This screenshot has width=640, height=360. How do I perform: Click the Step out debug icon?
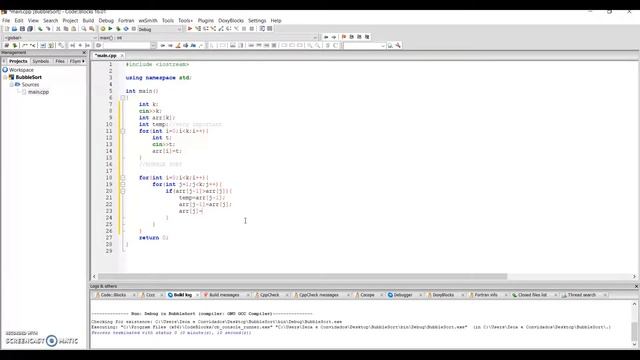pyautogui.click(x=221, y=29)
